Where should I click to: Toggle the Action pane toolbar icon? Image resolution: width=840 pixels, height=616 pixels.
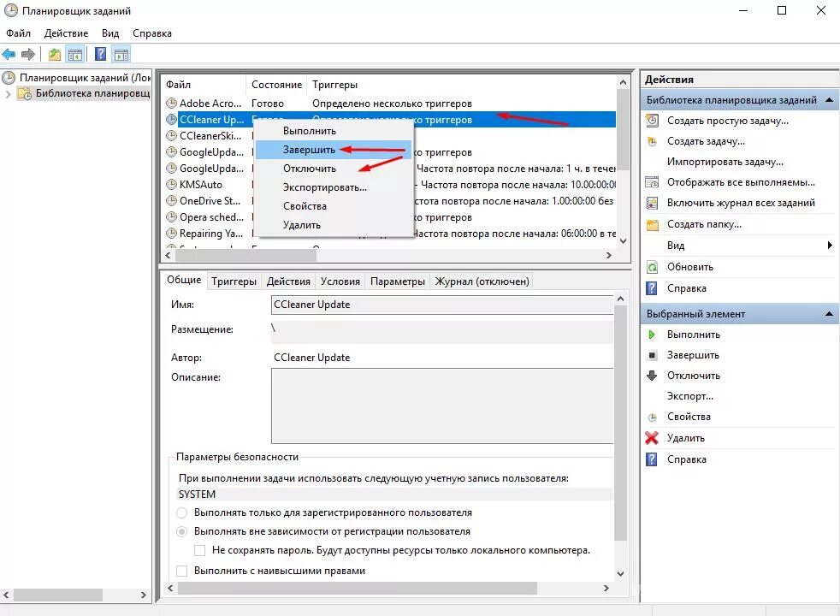[x=121, y=54]
